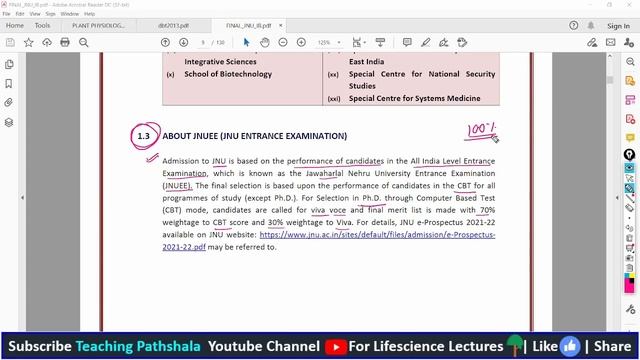
Task: Click the share link icon
Action: [592, 42]
